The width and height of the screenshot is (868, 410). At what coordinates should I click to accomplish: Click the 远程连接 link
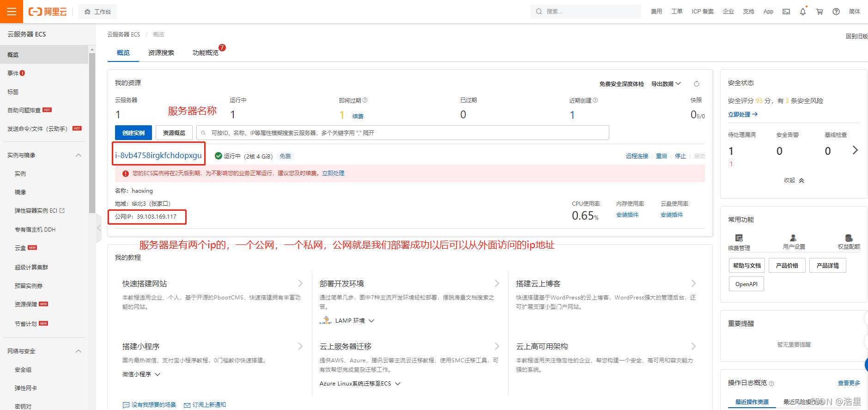637,156
